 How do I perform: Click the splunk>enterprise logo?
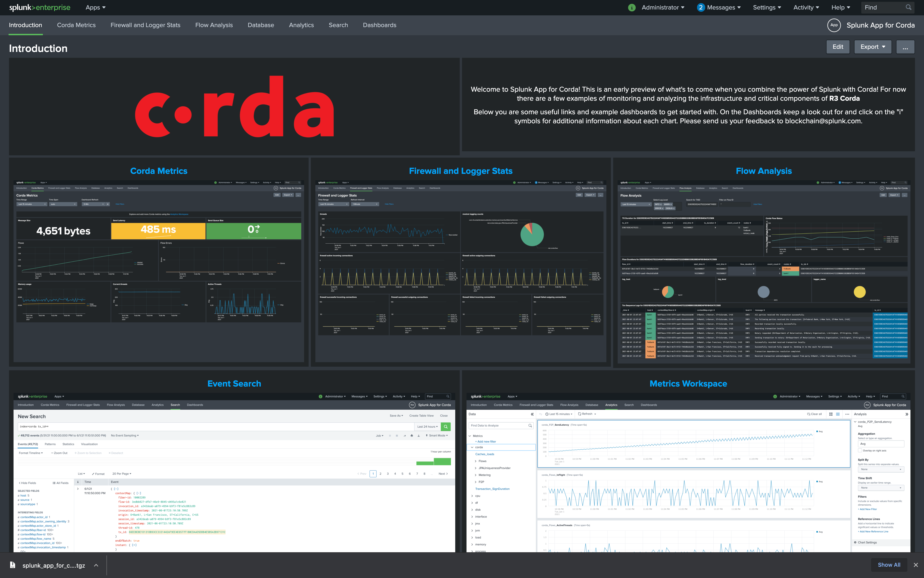pos(40,8)
